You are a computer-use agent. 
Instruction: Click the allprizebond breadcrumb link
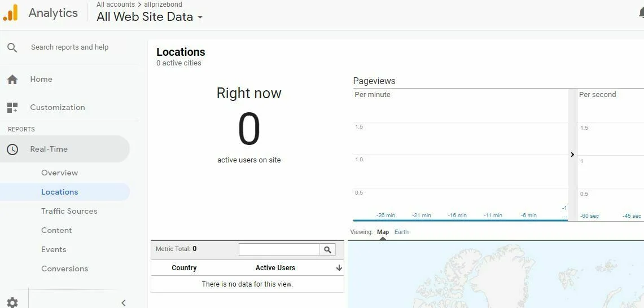(163, 5)
